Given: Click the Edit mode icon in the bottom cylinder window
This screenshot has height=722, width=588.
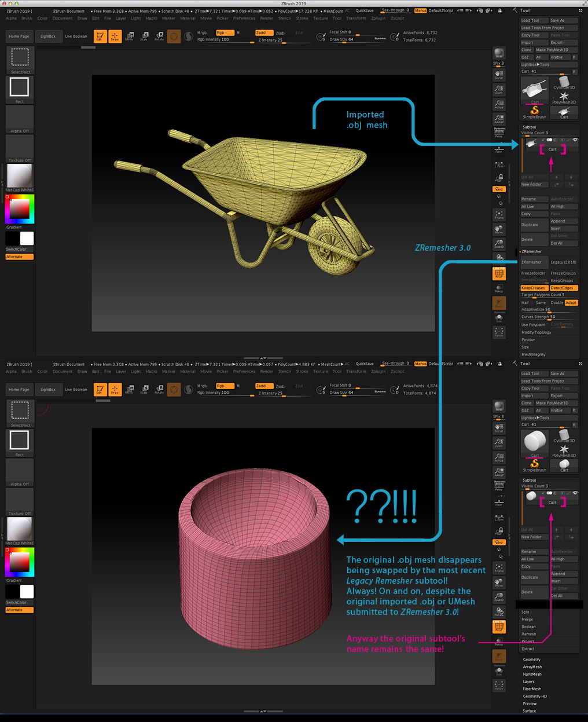Looking at the screenshot, I should (100, 390).
